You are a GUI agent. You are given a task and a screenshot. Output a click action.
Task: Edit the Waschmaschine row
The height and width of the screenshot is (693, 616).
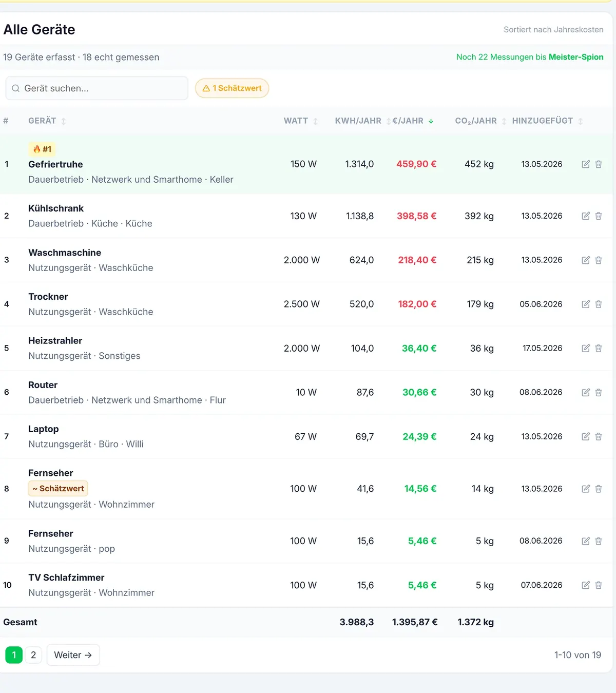586,260
